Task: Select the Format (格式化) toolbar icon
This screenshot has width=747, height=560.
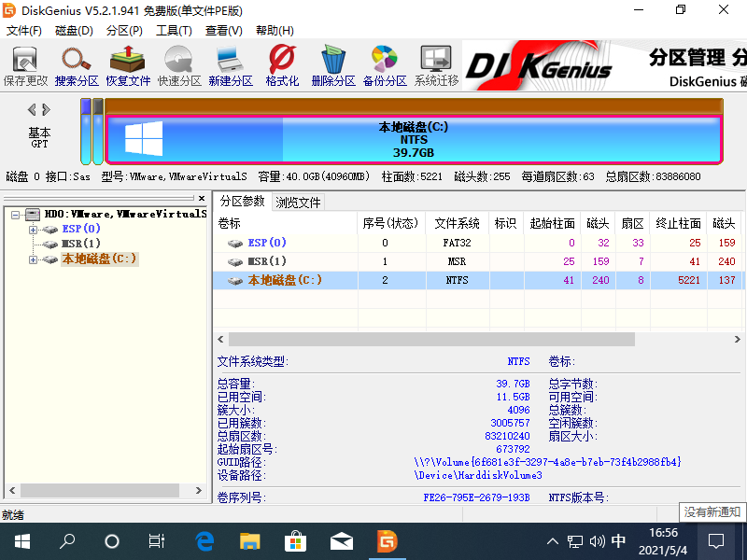Action: pyautogui.click(x=282, y=65)
